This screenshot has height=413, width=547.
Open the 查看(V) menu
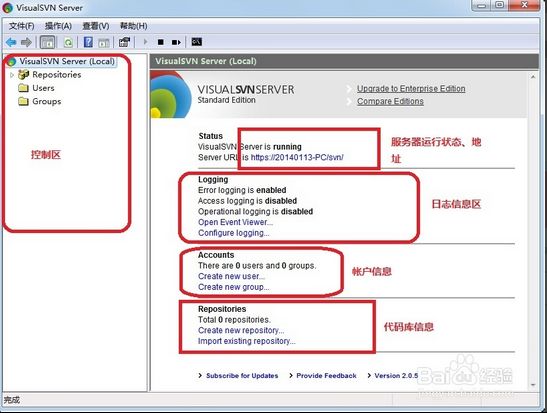pyautogui.click(x=96, y=26)
